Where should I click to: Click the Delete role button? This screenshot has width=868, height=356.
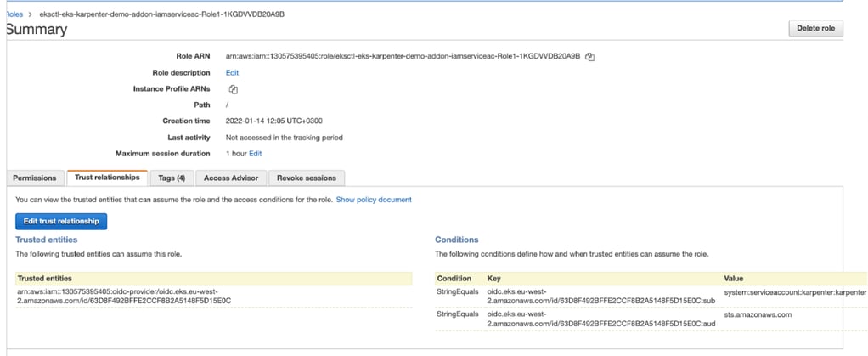click(x=815, y=28)
